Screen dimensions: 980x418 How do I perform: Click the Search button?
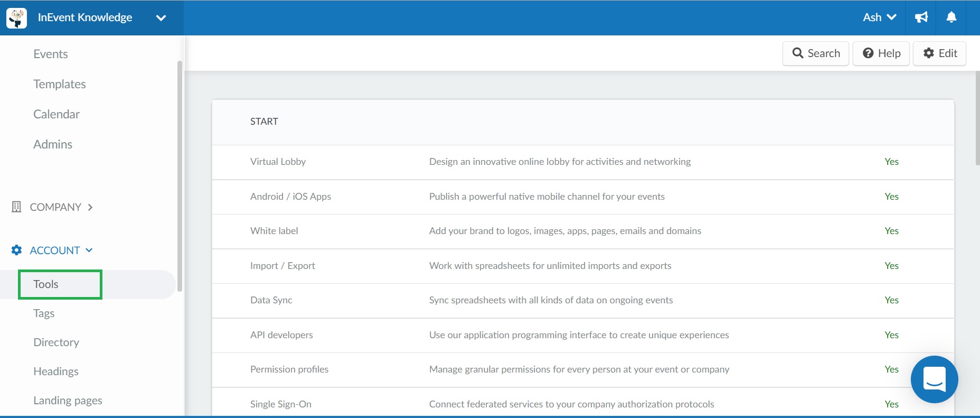816,53
